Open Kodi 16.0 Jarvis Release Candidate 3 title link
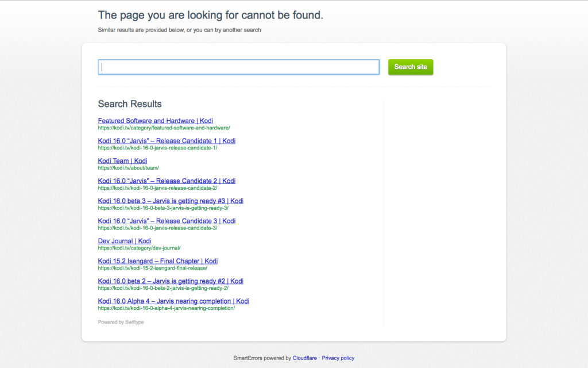588x368 pixels. [167, 221]
